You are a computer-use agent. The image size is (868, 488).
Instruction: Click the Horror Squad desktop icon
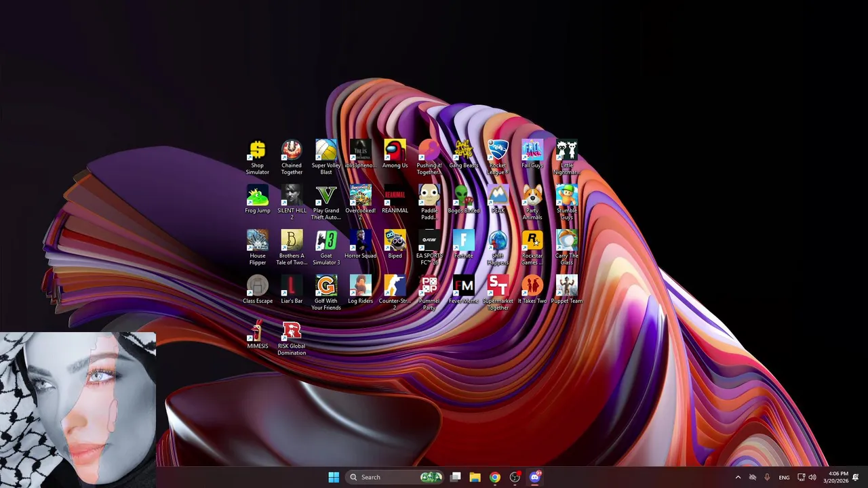pyautogui.click(x=360, y=245)
